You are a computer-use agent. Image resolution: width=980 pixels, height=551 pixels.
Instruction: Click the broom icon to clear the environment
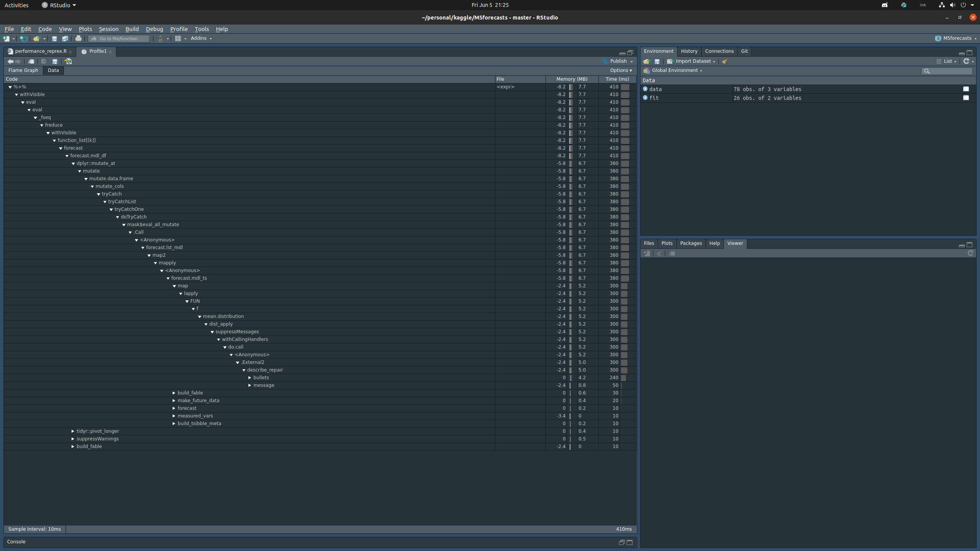click(x=725, y=61)
